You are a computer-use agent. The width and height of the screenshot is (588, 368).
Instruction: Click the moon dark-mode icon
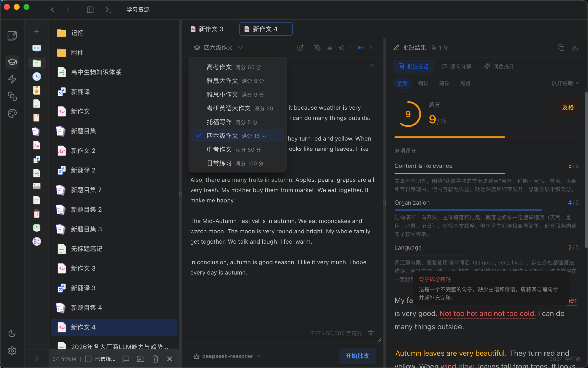[12, 334]
